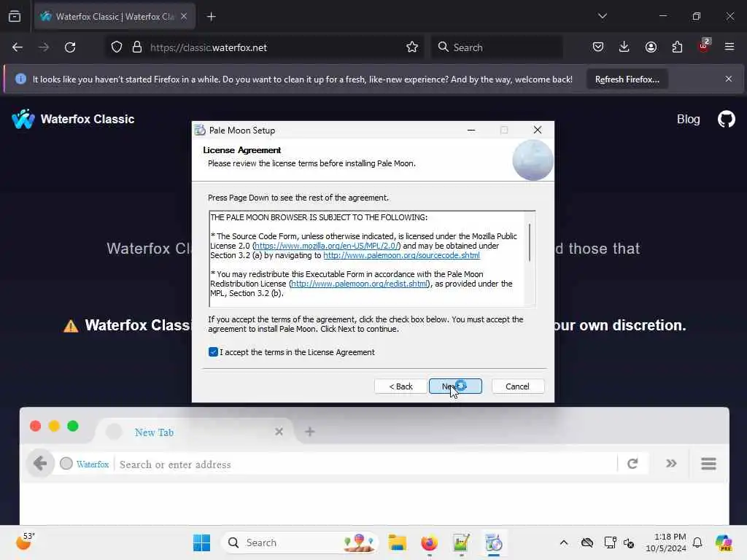
Task: Click the Firefox toolbar Search box
Action: click(497, 47)
